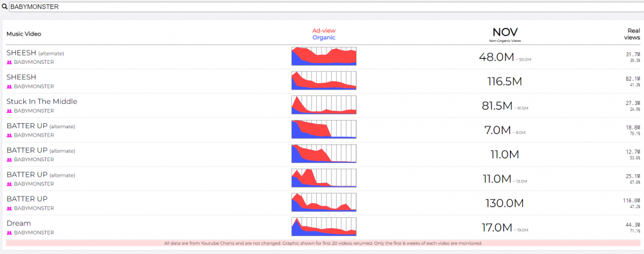Click the pink Youtube Charts data notice bar

click(323, 243)
